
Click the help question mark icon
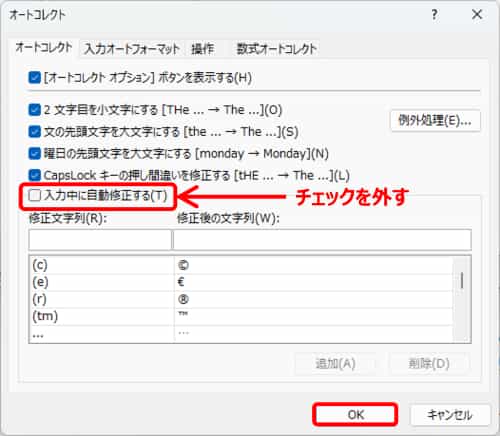tap(434, 15)
